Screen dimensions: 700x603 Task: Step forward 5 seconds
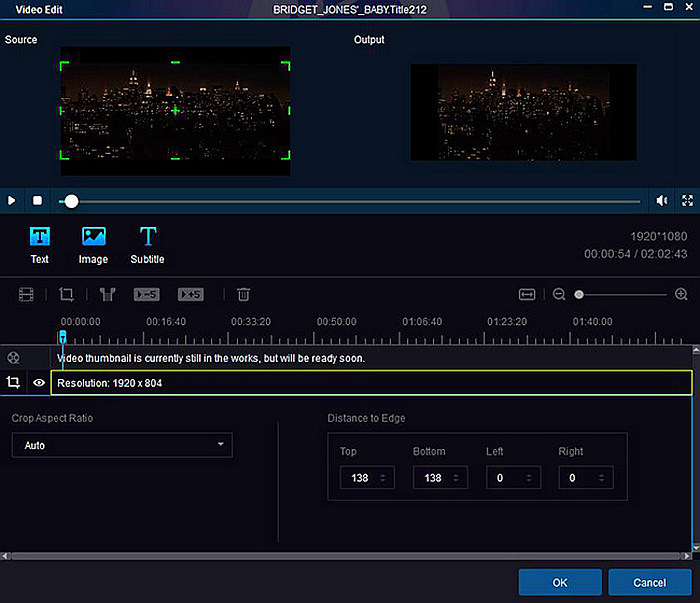(191, 295)
